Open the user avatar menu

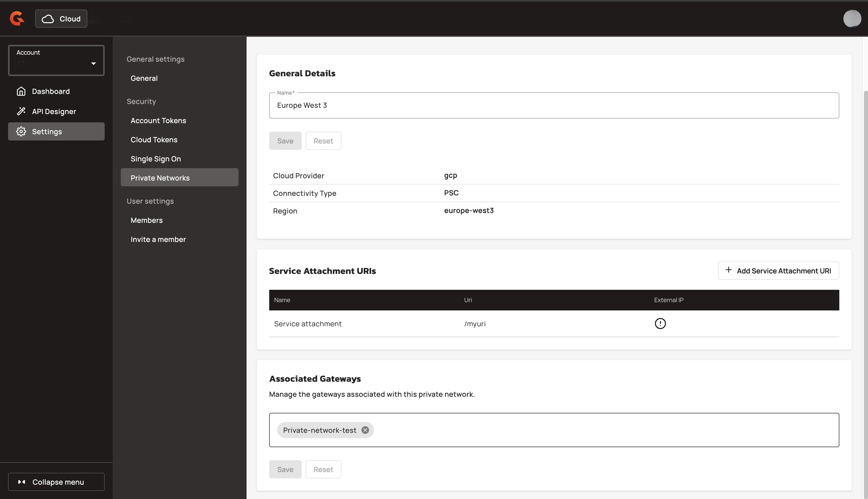852,19
